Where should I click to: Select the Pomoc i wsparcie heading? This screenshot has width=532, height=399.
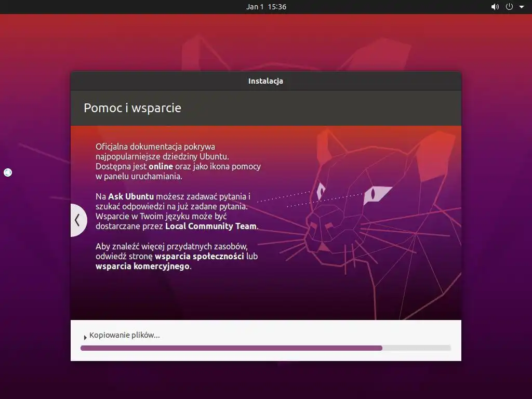[132, 108]
